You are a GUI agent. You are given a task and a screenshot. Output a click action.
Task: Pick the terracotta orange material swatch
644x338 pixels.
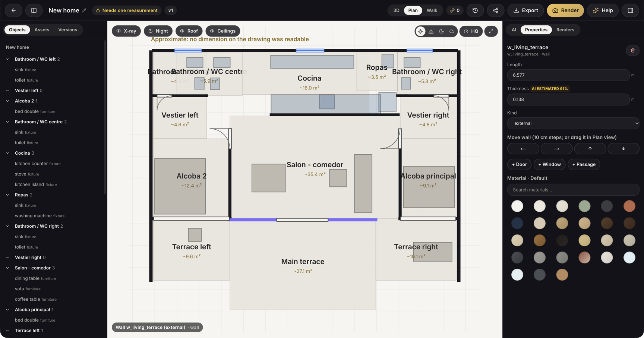[629, 206]
